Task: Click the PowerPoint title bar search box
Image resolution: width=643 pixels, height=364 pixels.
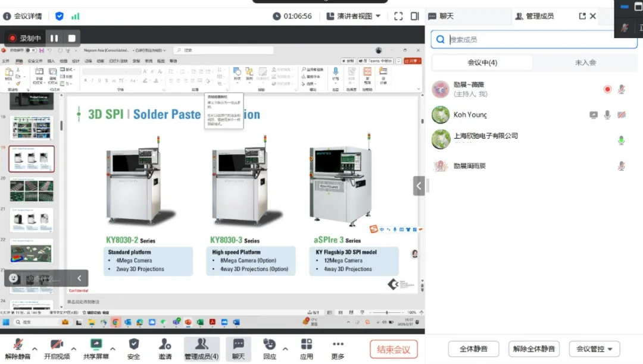Action: (223, 50)
